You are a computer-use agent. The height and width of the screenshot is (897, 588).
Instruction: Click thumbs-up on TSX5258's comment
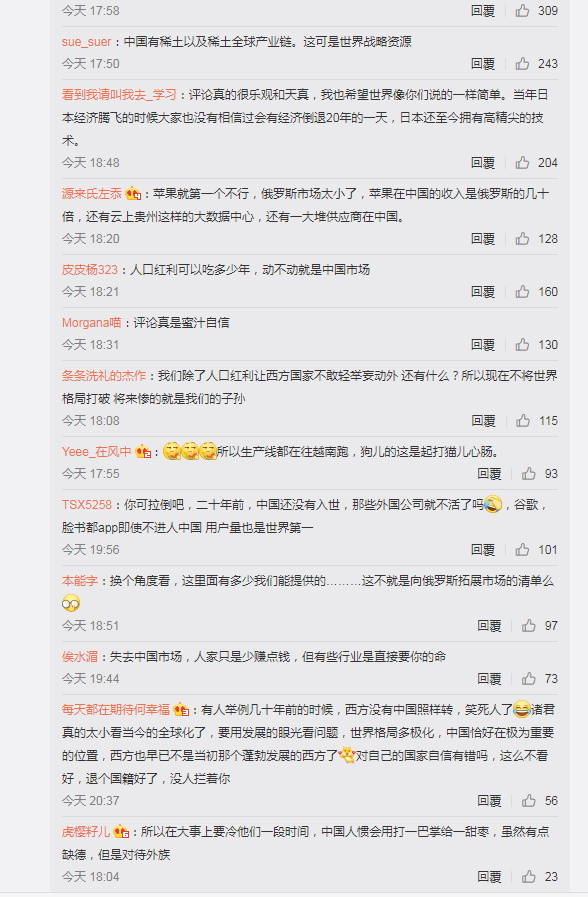[x=522, y=550]
